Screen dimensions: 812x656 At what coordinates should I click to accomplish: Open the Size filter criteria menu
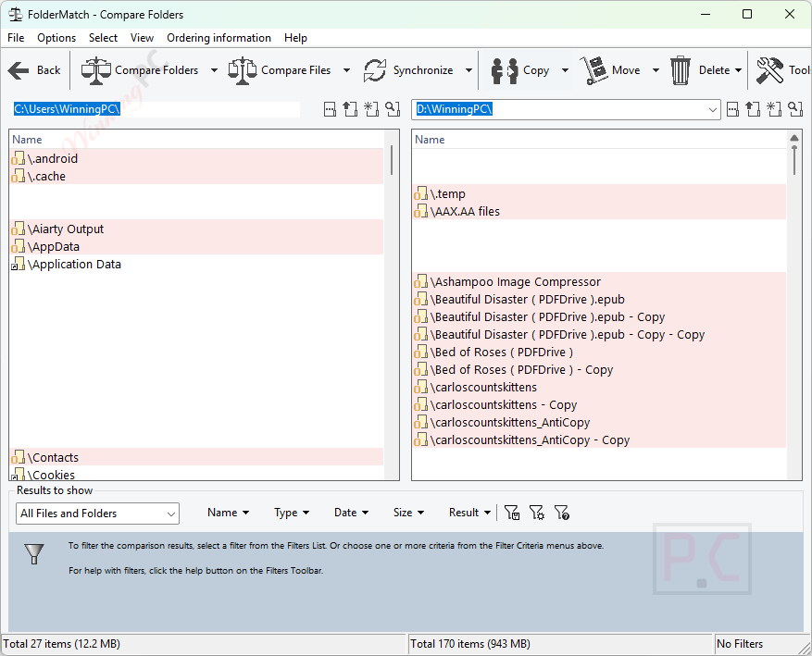(408, 513)
